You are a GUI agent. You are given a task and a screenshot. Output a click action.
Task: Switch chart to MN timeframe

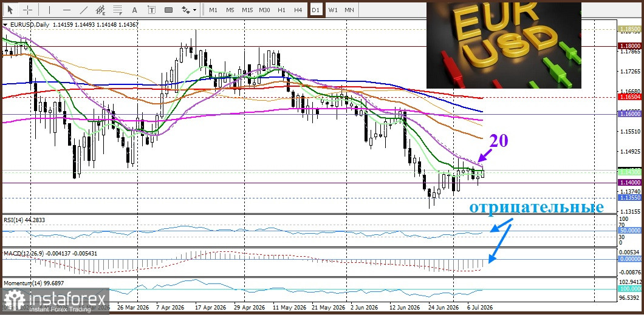pyautogui.click(x=349, y=10)
